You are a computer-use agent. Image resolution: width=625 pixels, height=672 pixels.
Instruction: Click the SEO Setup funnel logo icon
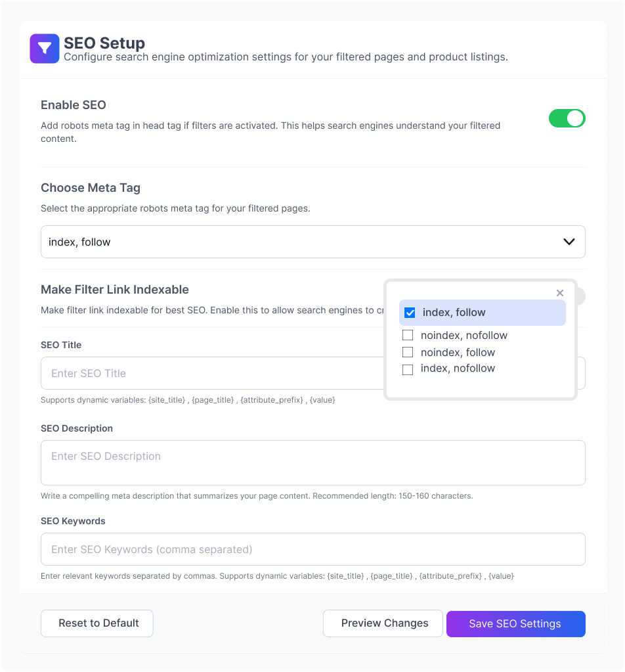45,49
